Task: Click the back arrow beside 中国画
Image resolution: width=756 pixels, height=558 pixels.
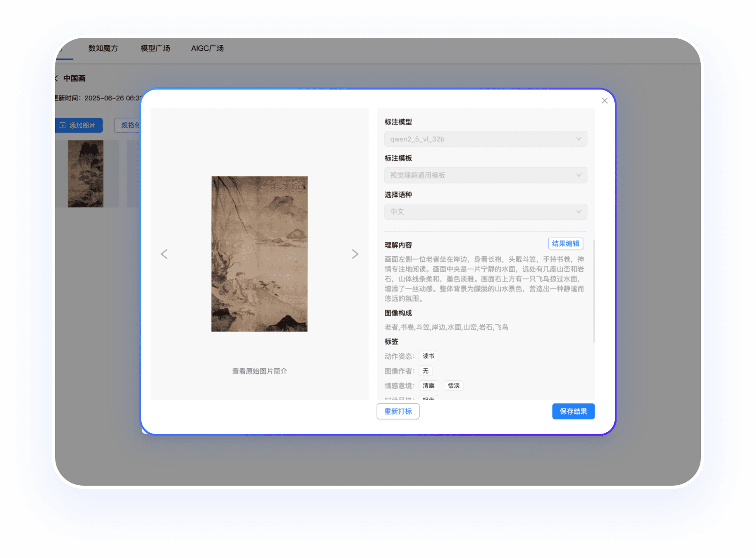Action: coord(56,78)
